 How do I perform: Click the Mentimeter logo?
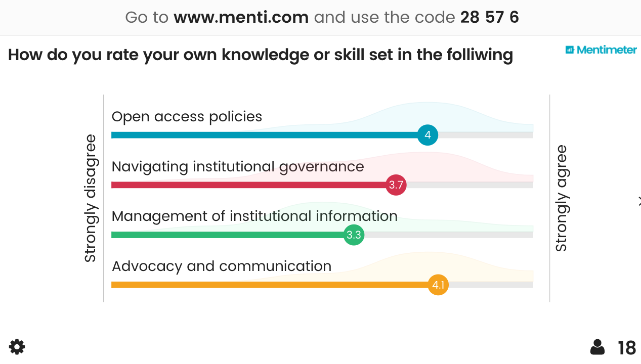601,50
